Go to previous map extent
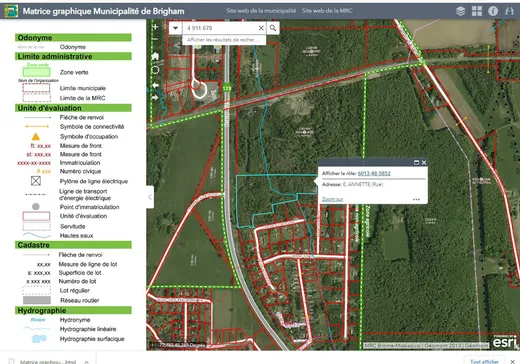This screenshot has width=520, height=364. coord(155,85)
